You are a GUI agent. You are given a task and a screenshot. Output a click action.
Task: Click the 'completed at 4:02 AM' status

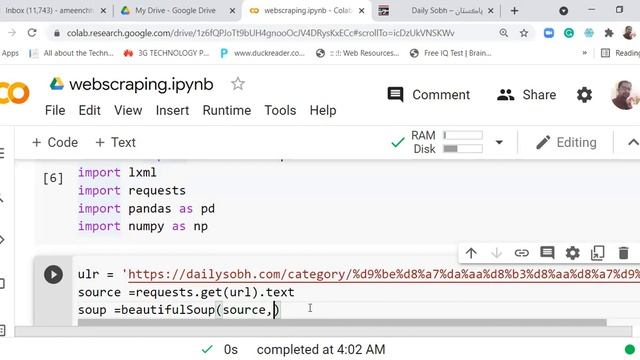[x=321, y=350]
